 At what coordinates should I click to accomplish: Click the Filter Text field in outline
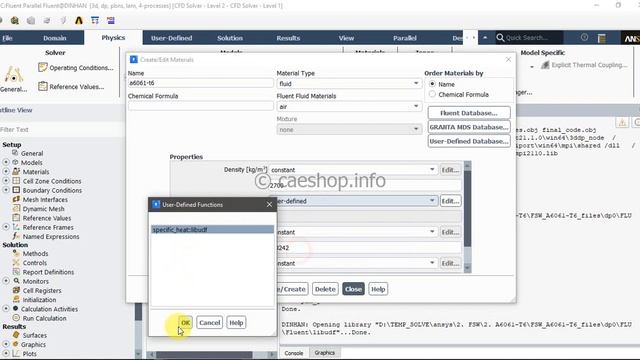[x=61, y=129]
